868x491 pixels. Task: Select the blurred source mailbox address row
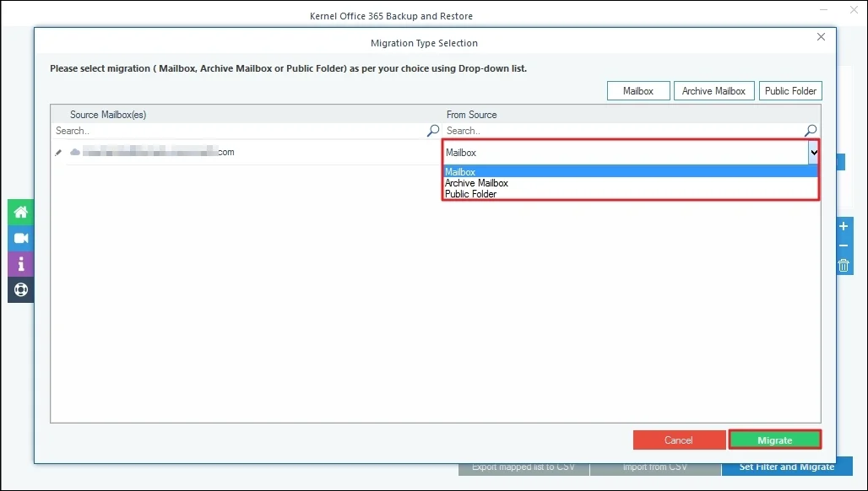[159, 152]
